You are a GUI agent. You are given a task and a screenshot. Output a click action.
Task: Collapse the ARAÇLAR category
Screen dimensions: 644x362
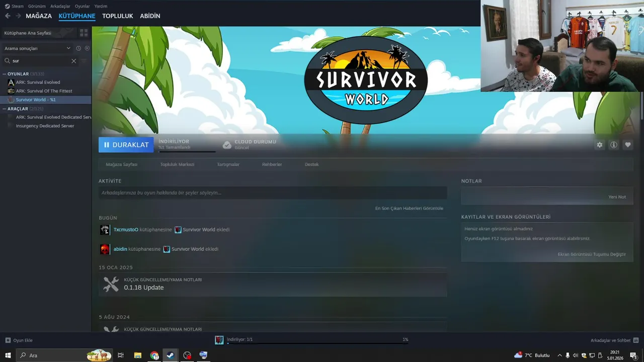(x=4, y=109)
